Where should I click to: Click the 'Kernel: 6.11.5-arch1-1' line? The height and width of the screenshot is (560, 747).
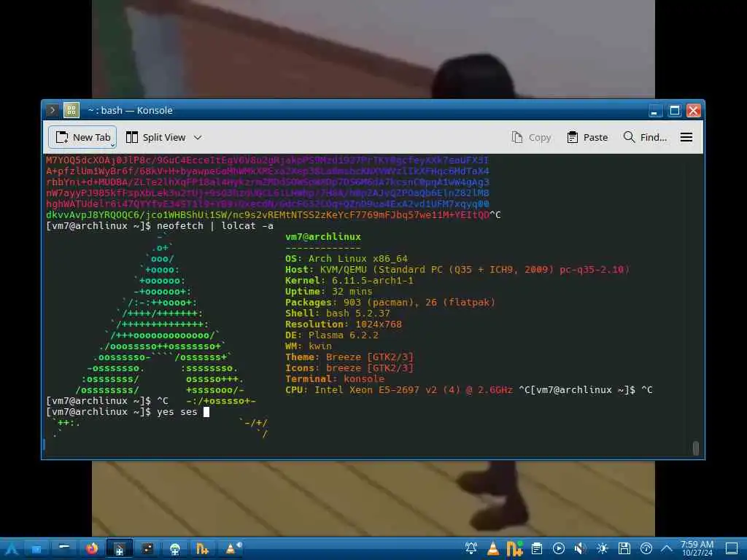point(349,281)
